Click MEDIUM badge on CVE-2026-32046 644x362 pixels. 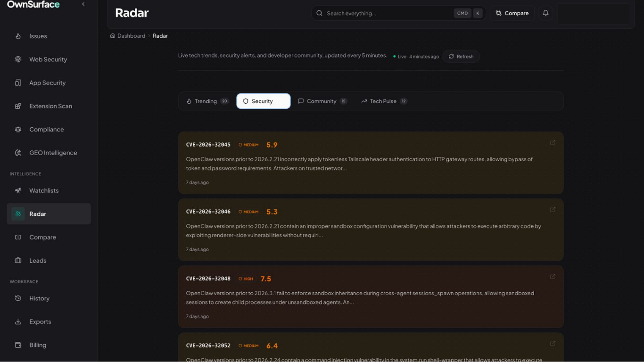[248, 212]
